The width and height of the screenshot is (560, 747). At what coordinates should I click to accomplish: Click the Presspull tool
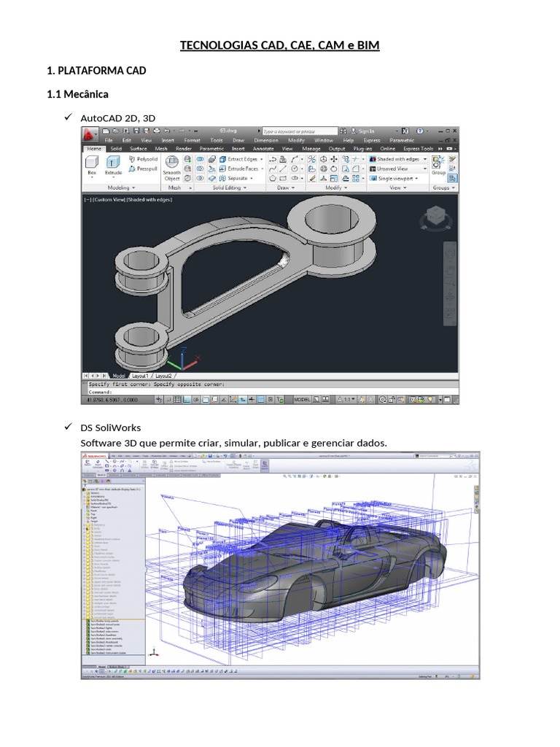coord(144,169)
